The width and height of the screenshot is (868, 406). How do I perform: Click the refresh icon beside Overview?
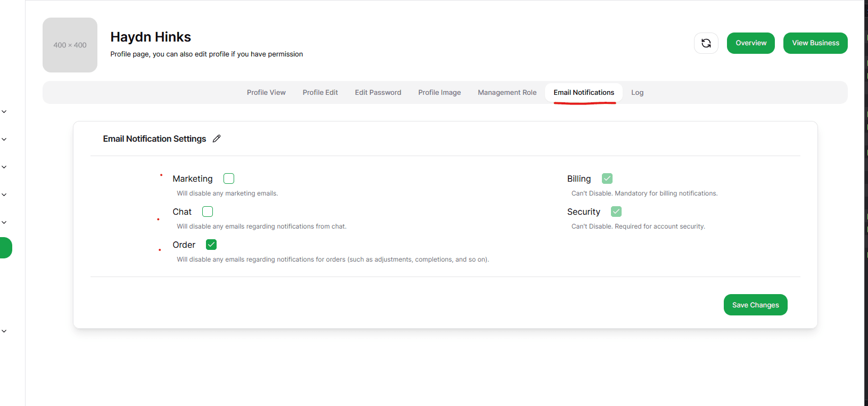[x=706, y=43]
